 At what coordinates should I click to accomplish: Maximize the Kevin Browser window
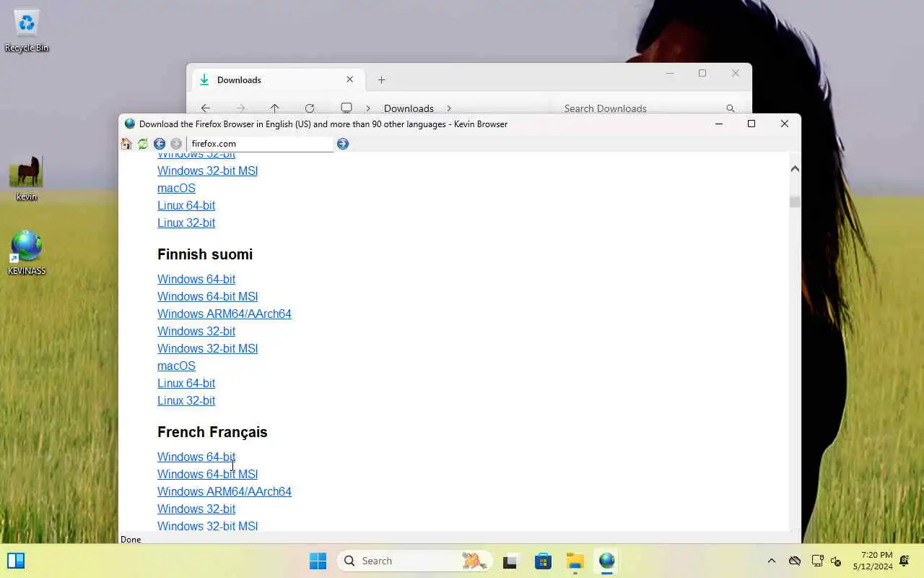pyautogui.click(x=751, y=124)
